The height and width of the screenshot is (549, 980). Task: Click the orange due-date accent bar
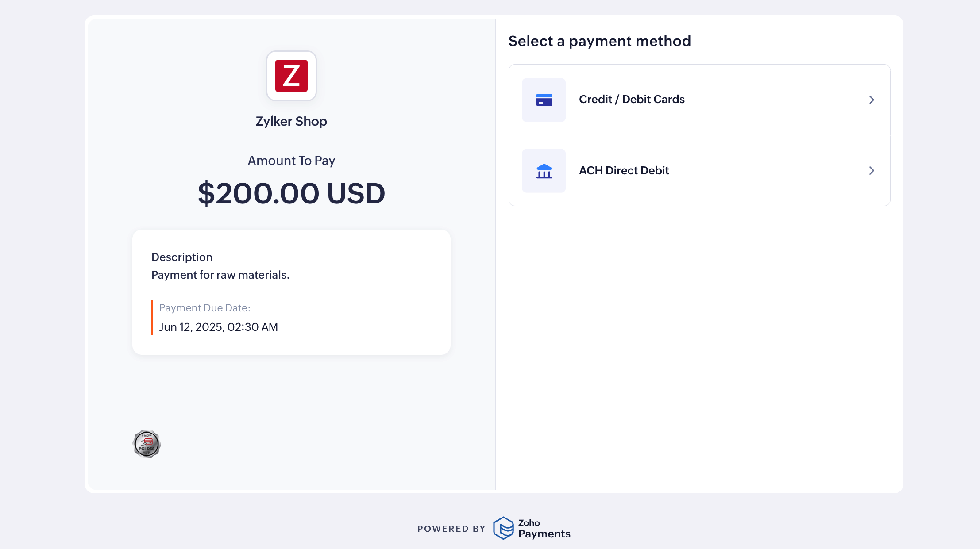pyautogui.click(x=152, y=318)
